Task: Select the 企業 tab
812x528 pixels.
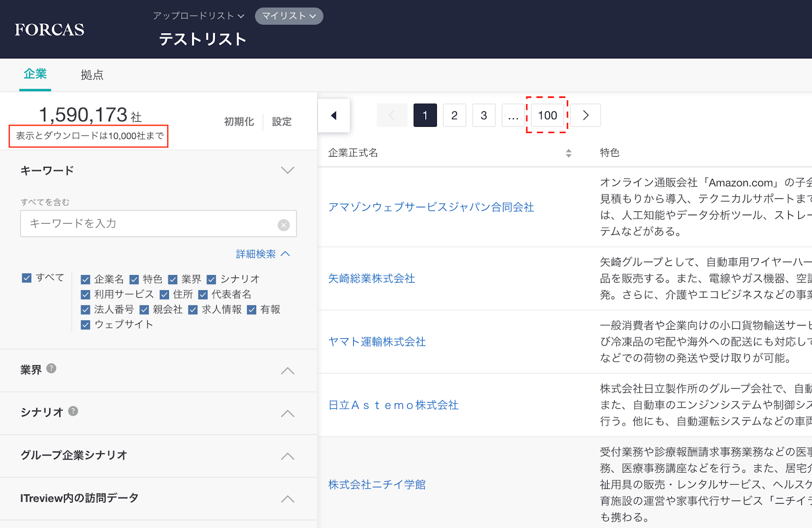Action: [35, 74]
